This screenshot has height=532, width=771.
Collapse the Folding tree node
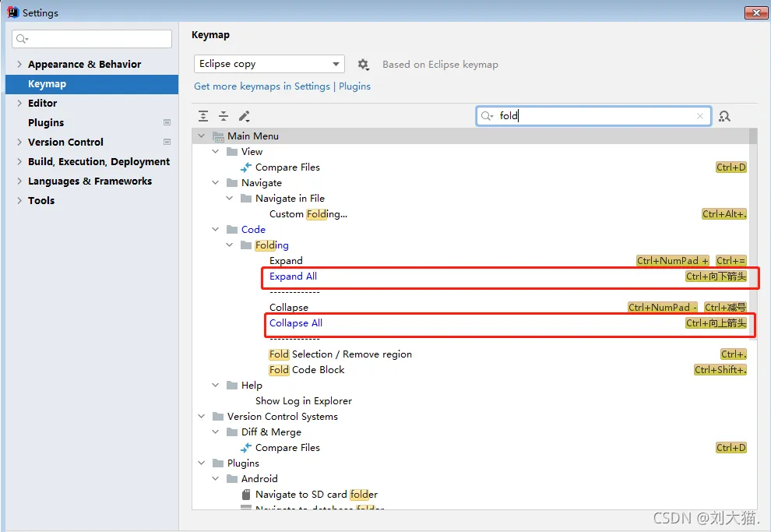pyautogui.click(x=229, y=245)
